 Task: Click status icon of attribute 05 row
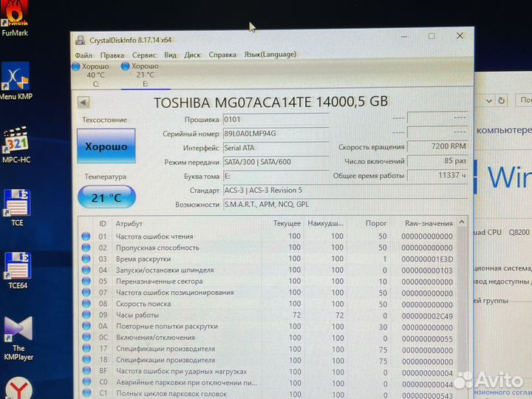pyautogui.click(x=86, y=281)
